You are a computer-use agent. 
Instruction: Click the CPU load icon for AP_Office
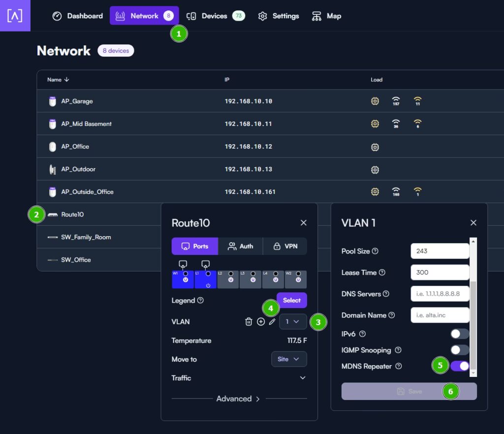pos(375,147)
